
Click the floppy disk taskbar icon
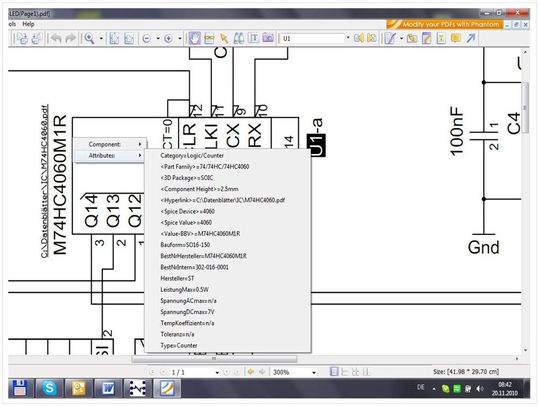(20, 388)
